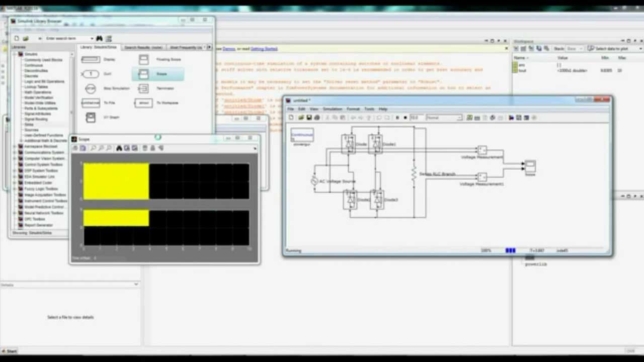Select Sources in Simulink library tree
Viewport: 644px width, 362px height.
[x=32, y=130]
